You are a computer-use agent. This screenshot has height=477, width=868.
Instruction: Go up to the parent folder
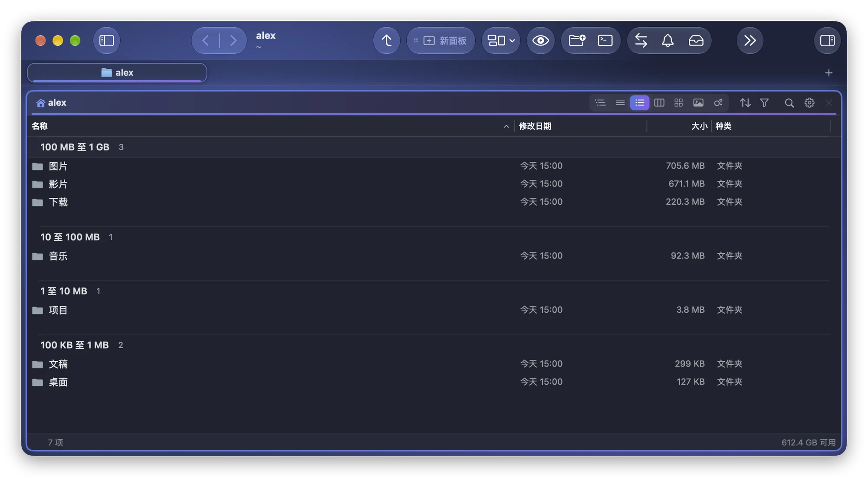(x=386, y=40)
